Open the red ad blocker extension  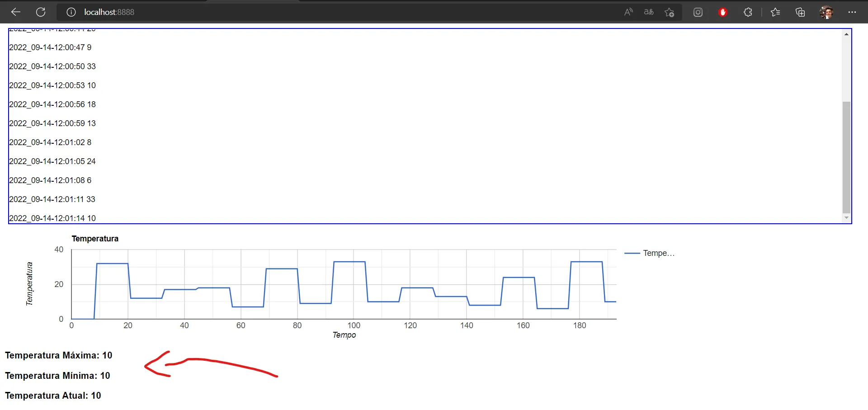(723, 12)
